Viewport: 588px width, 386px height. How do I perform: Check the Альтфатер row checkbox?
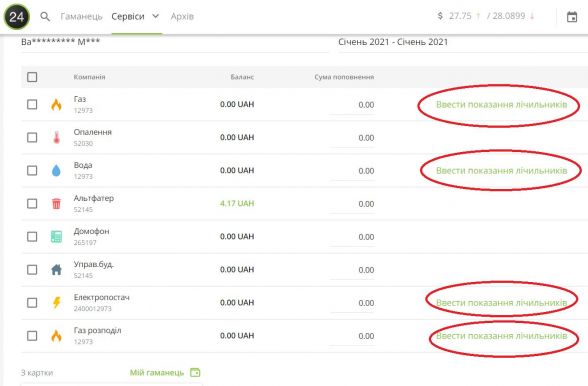(32, 204)
